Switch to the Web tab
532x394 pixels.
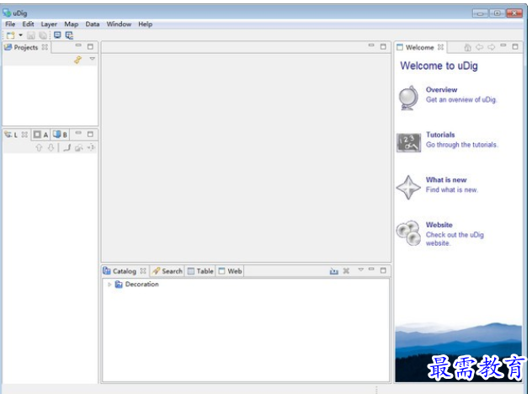pos(231,271)
